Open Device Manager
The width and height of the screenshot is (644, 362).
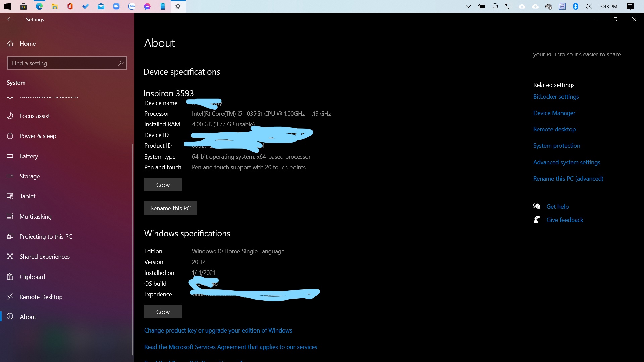554,113
